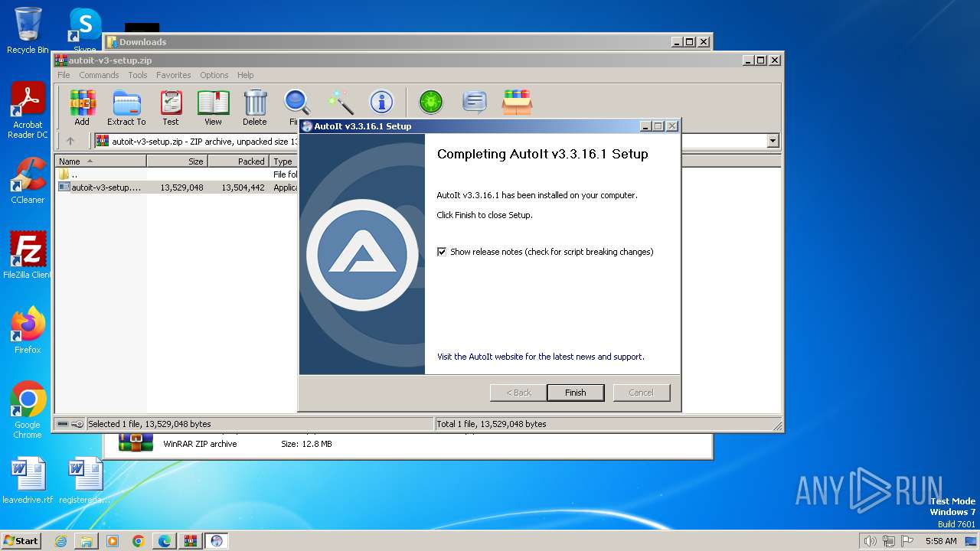Open Firefox desktop shortcut
This screenshot has width=980, height=551.
coord(28,331)
